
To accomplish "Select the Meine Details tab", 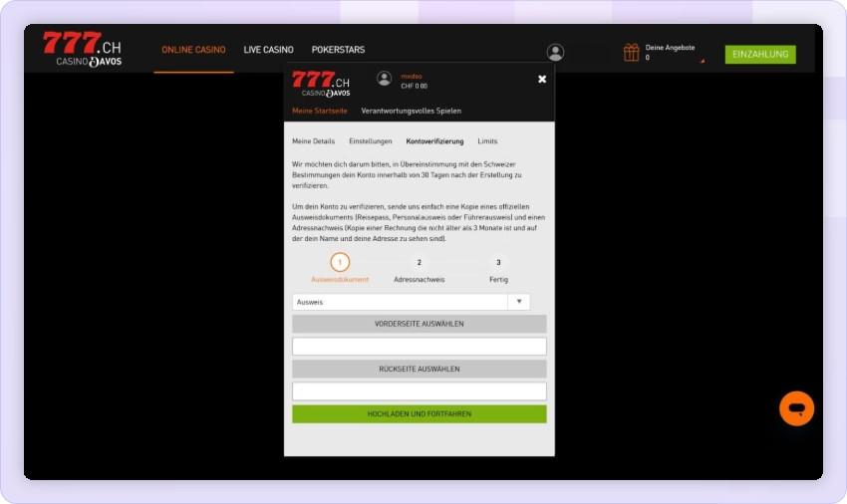I will click(313, 141).
